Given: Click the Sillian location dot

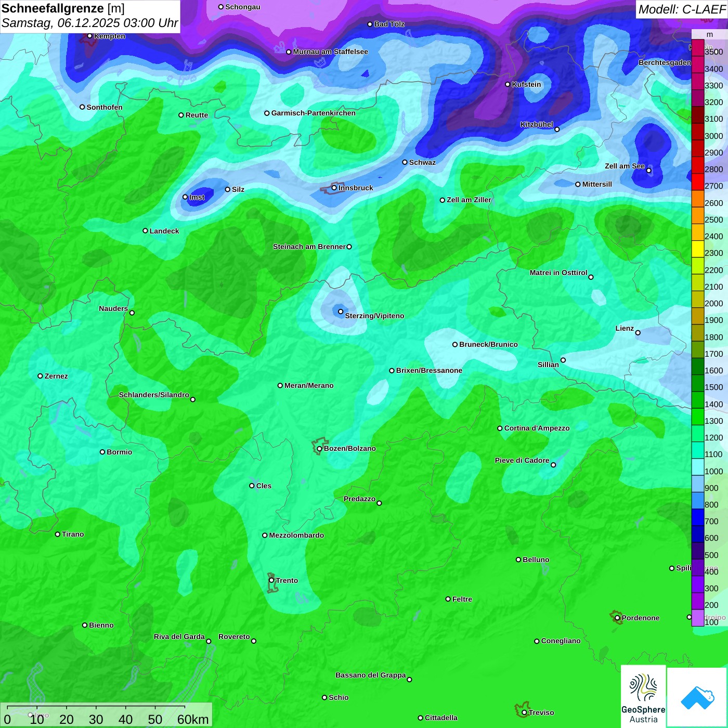Looking at the screenshot, I should tap(563, 360).
